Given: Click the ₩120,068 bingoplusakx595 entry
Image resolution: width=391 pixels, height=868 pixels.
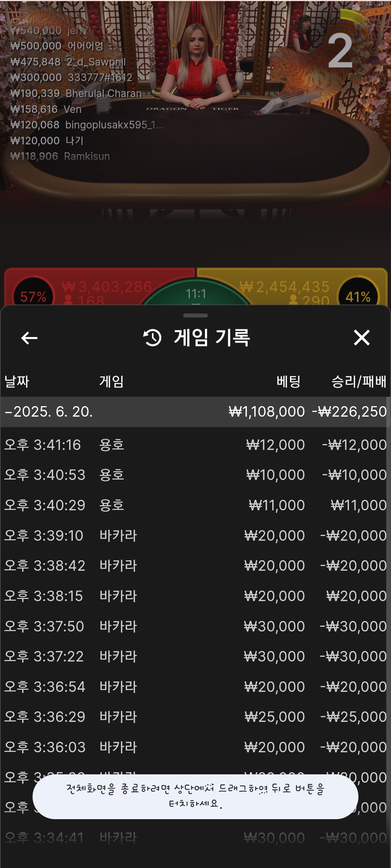Looking at the screenshot, I should pyautogui.click(x=87, y=125).
